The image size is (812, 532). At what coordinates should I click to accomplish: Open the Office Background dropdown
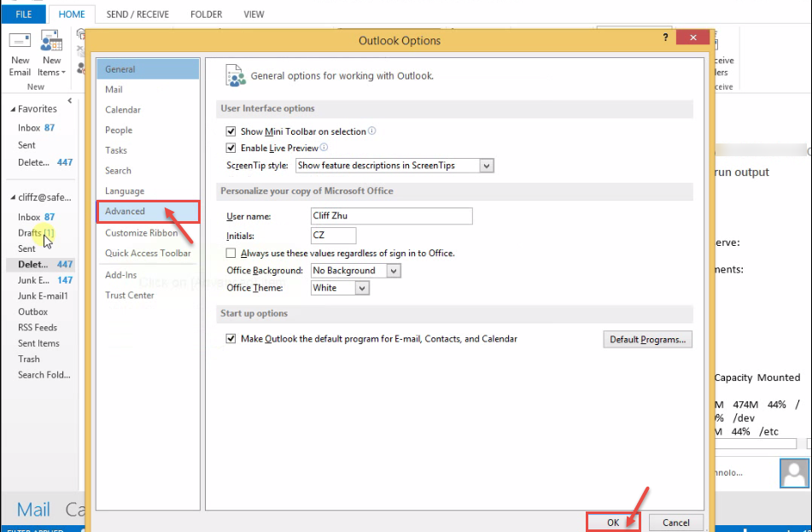(394, 271)
